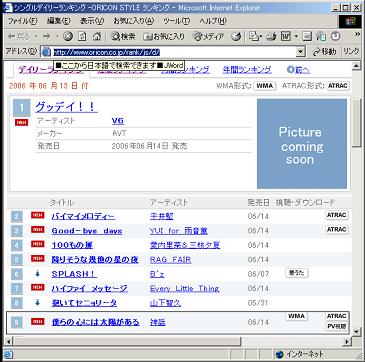The image size is (365, 362).
Task: Open the 表示(V) menu
Action: point(92,21)
